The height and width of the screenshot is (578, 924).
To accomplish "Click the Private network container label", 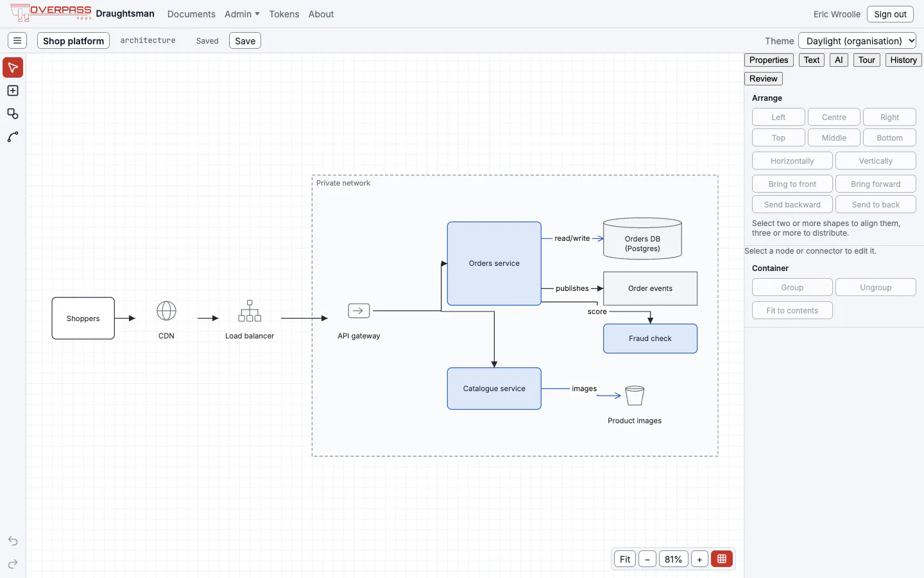I will click(343, 183).
